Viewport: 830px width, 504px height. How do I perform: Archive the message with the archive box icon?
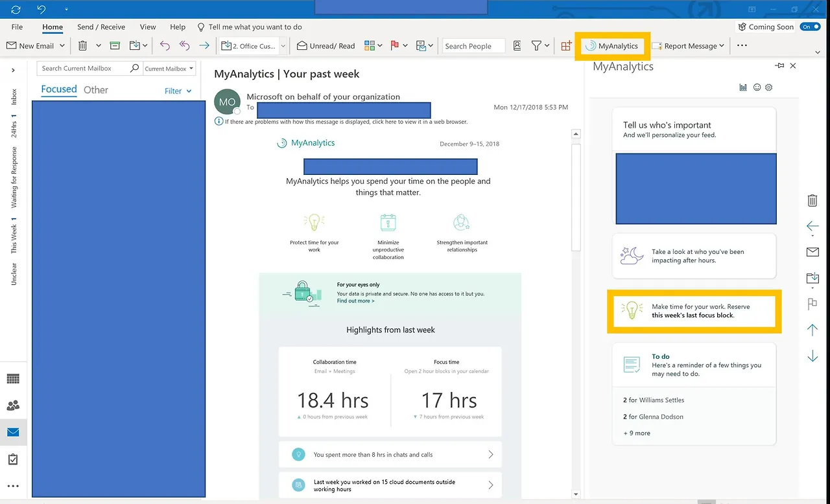click(115, 46)
